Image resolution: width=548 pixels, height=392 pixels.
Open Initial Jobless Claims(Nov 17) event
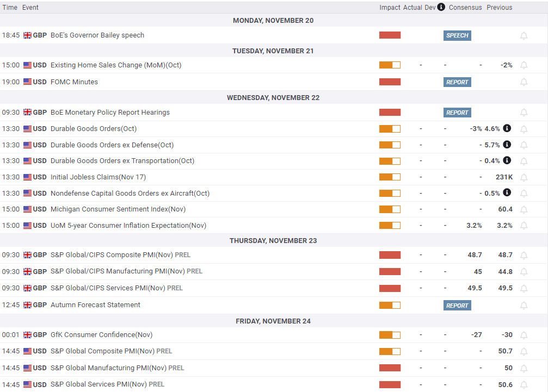click(x=98, y=177)
